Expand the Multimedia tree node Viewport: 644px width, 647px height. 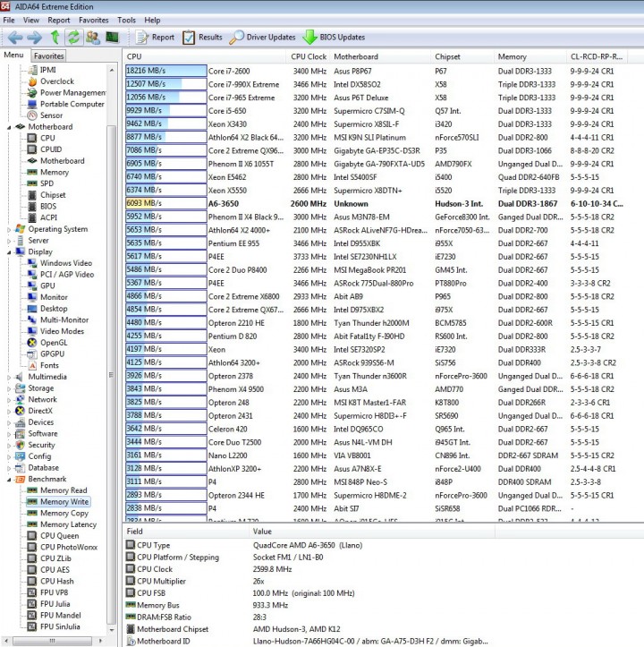coord(9,377)
